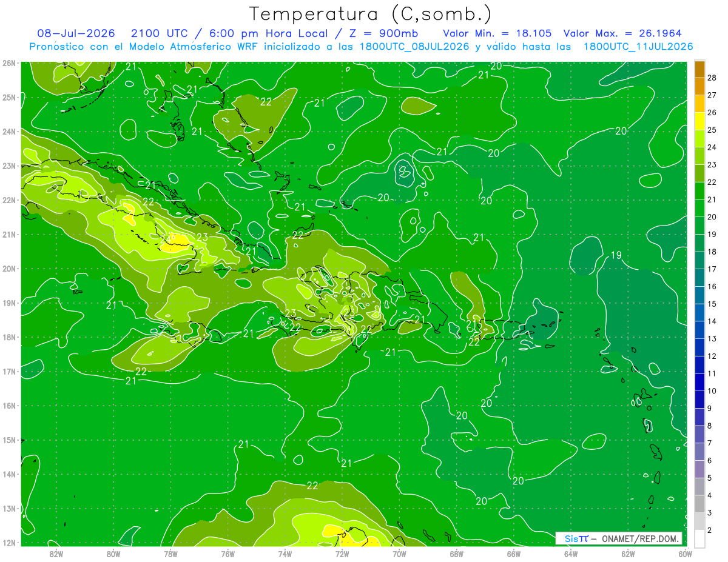Click the "08-Jul-2026" date text
The image size is (728, 562).
[76, 33]
